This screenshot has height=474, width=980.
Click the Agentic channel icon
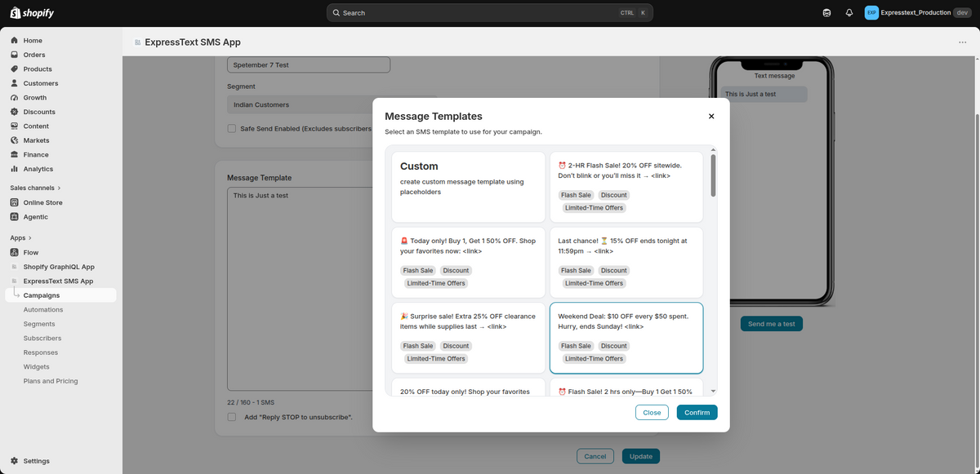(15, 217)
